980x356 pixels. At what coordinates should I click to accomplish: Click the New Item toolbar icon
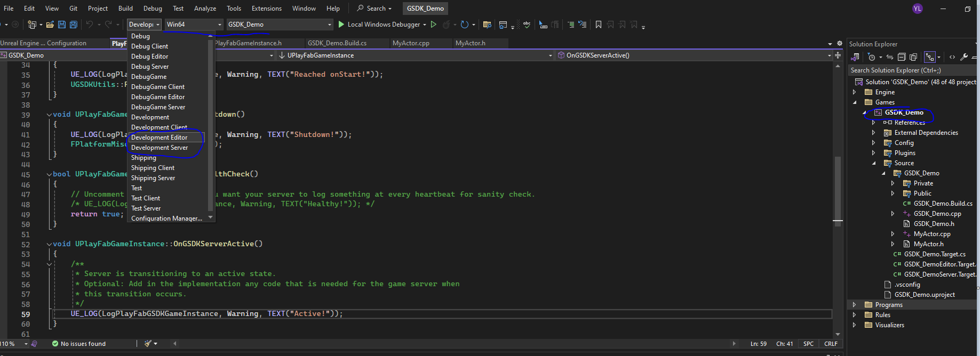click(32, 25)
